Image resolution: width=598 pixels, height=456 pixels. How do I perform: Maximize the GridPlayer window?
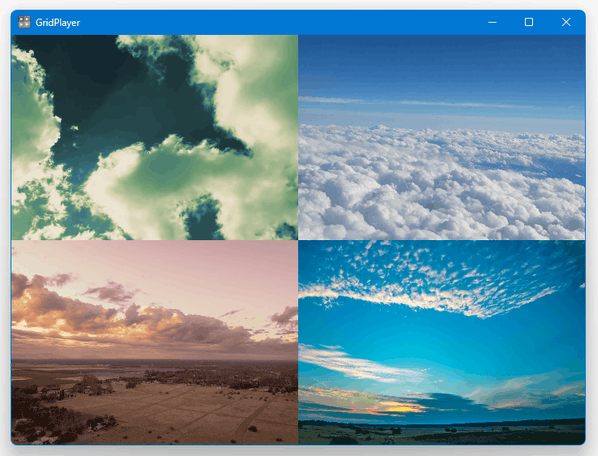(x=529, y=22)
